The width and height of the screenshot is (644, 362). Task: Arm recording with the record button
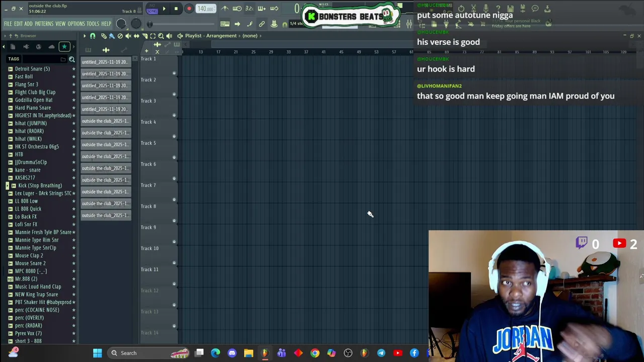click(189, 9)
